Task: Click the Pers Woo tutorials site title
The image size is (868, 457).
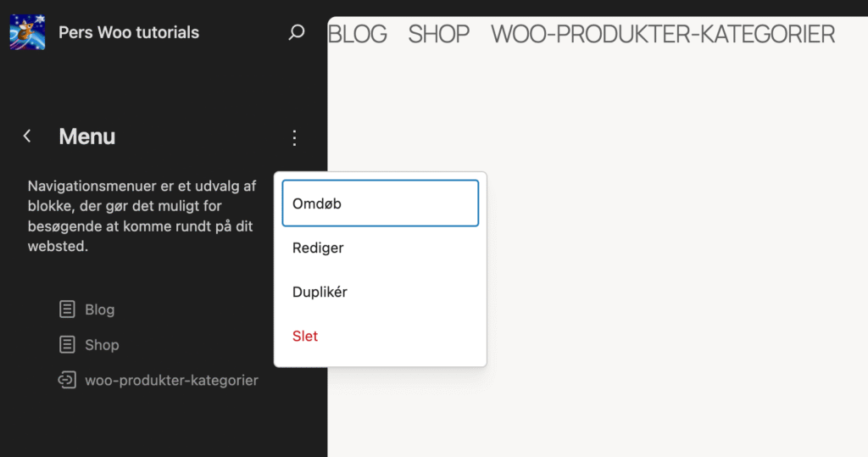Action: (x=129, y=33)
